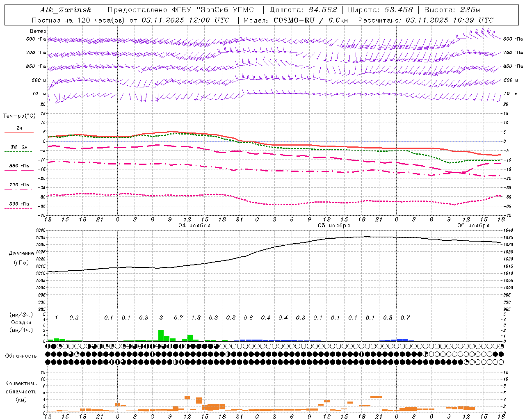This screenshot has width=525, height=420.
Task: Click '985' on right pressure axis
Action: coord(507,309)
